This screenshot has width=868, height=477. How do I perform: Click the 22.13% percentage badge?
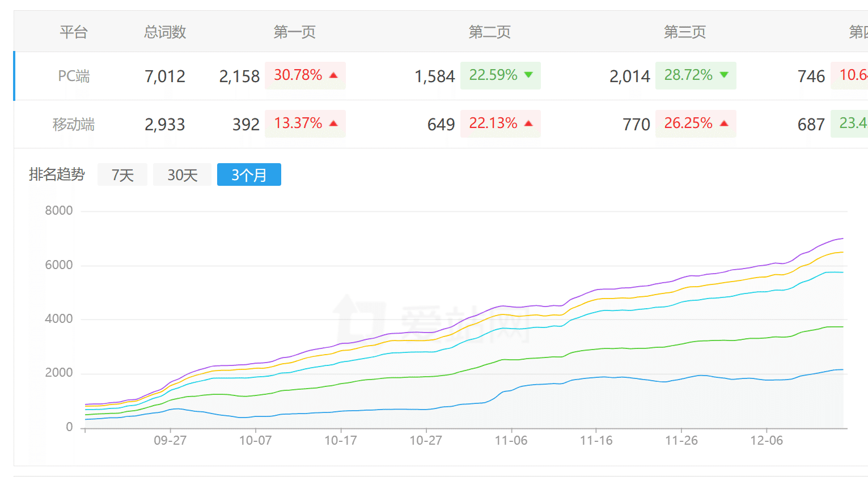tap(501, 123)
